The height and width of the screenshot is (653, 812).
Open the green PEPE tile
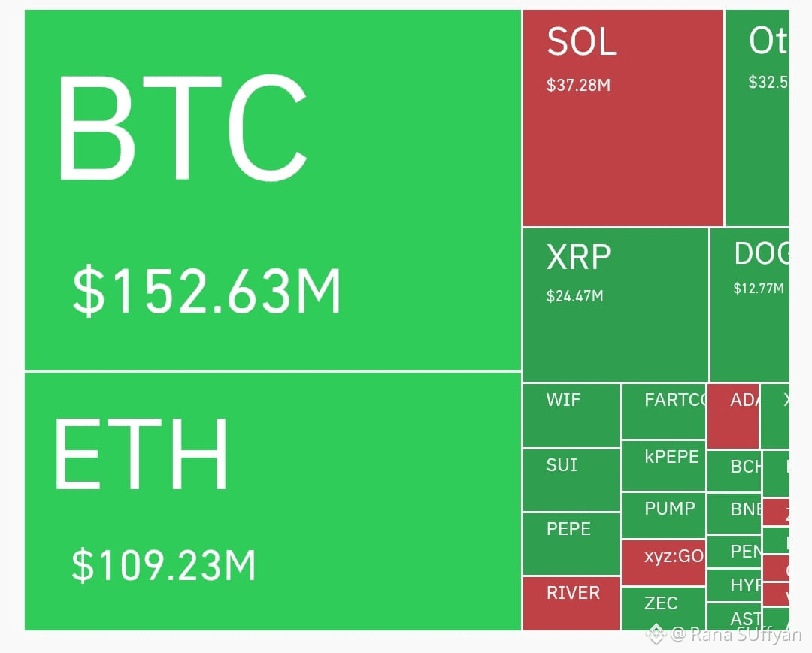571,544
